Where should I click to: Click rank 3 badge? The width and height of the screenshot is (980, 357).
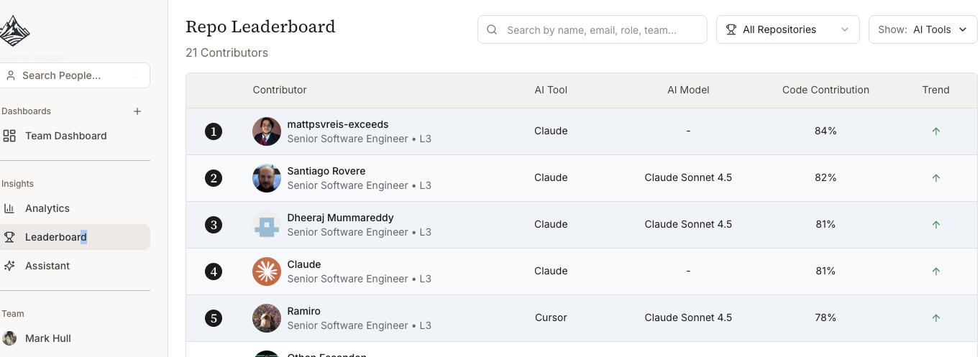pyautogui.click(x=213, y=225)
